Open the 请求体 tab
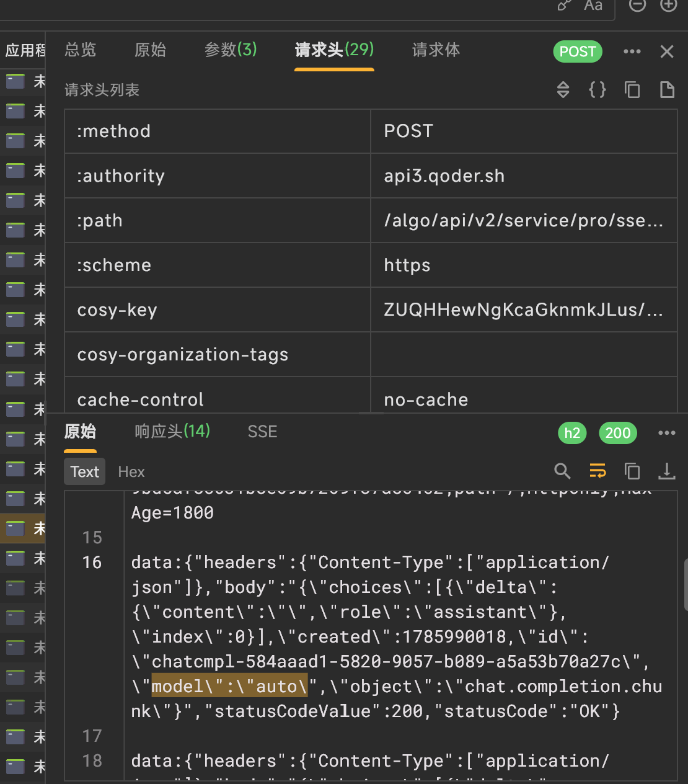The height and width of the screenshot is (784, 688). [436, 50]
